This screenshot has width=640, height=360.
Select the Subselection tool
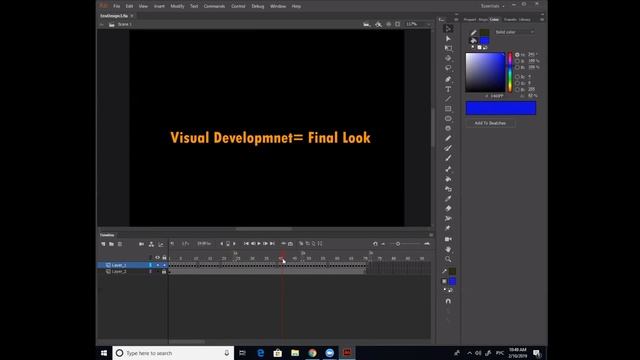448,38
